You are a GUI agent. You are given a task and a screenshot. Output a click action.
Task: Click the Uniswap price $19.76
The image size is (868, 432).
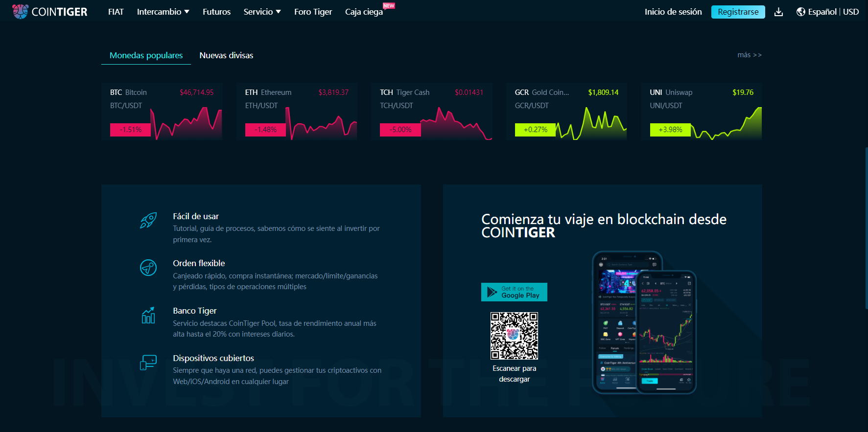pyautogui.click(x=743, y=92)
